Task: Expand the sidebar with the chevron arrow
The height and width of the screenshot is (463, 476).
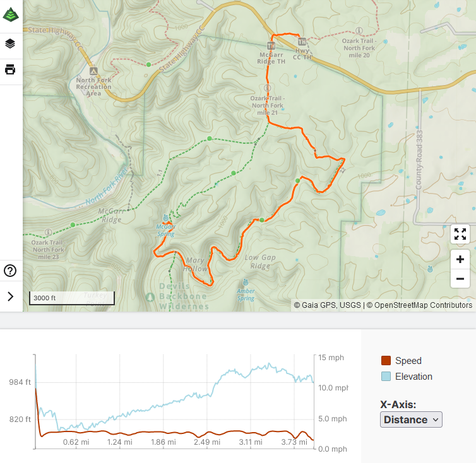Action: (11, 296)
